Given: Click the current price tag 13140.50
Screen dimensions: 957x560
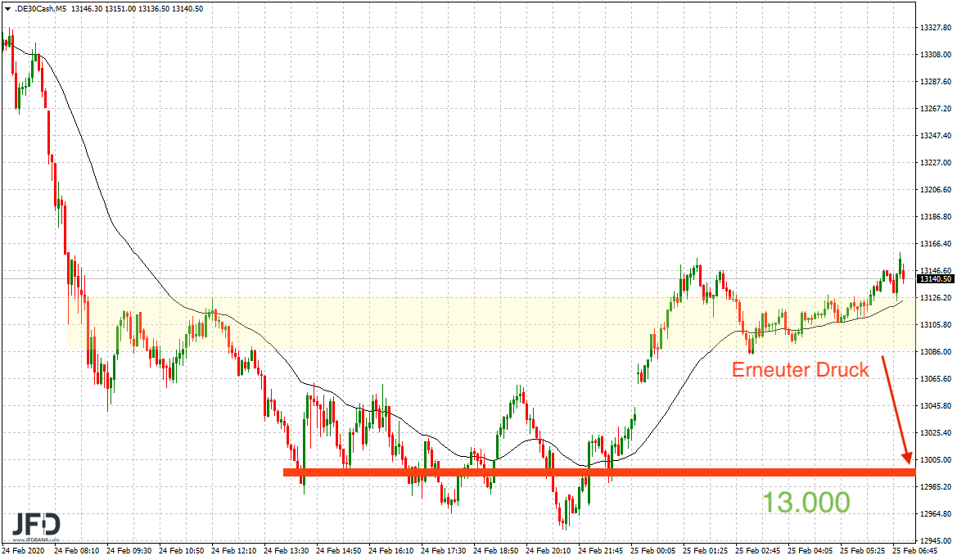Looking at the screenshot, I should (x=934, y=278).
